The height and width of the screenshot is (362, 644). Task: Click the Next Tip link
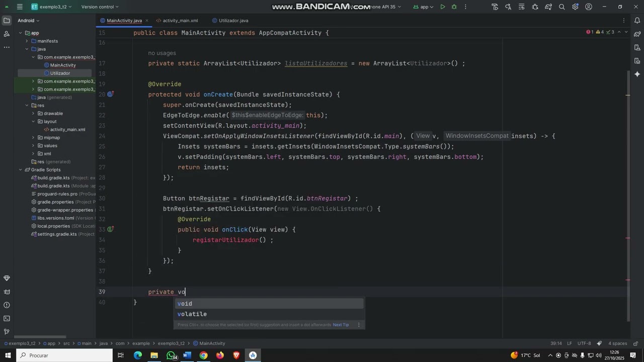[x=341, y=325]
